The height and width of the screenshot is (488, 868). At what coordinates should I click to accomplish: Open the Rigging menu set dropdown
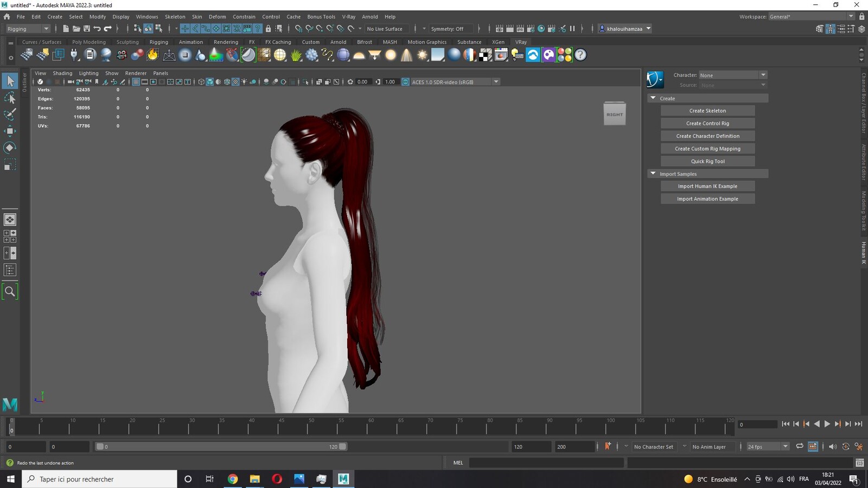pyautogui.click(x=28, y=29)
